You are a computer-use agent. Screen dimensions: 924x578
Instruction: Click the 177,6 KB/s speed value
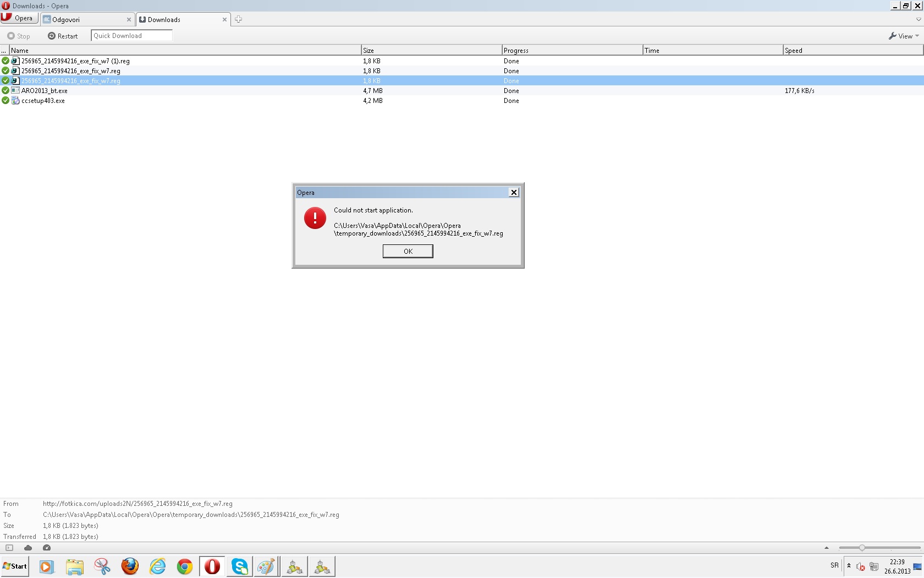(x=800, y=91)
